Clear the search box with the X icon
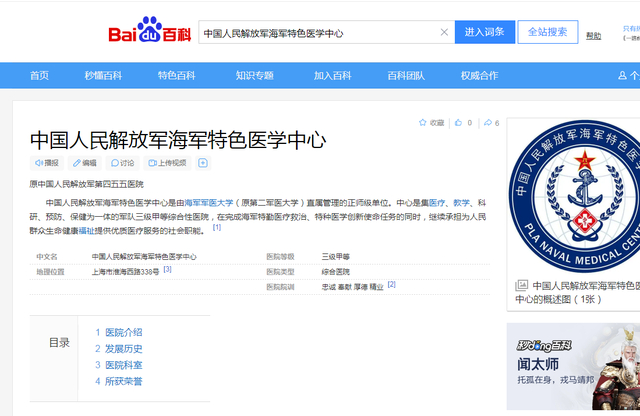Image resolution: width=640 pixels, height=416 pixels. tap(444, 32)
